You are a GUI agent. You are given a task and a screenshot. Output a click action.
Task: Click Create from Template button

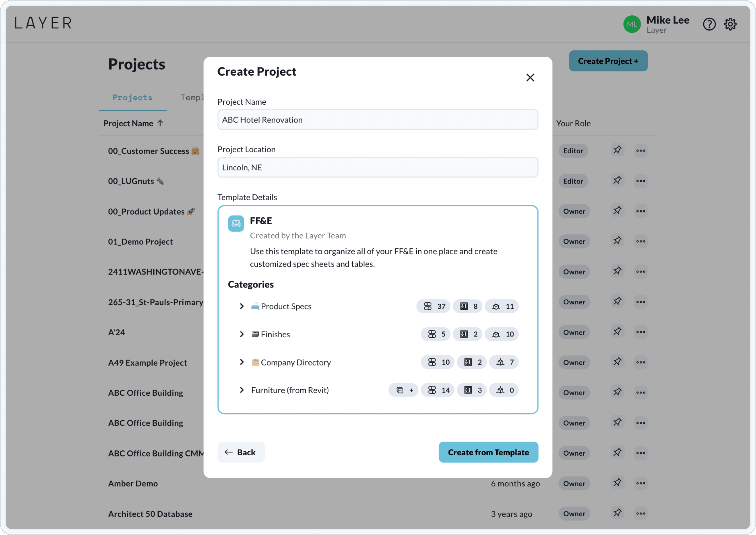pyautogui.click(x=488, y=452)
